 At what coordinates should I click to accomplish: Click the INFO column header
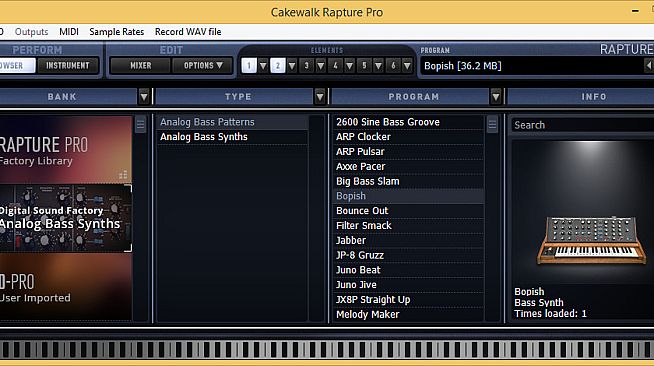[594, 97]
